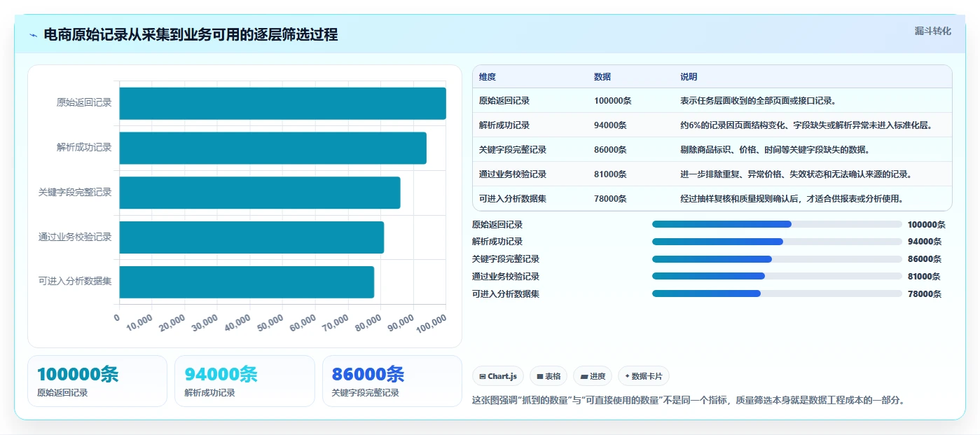Open the 100000条 原始返回记录 stat card
This screenshot has height=435, width=980.
[x=97, y=381]
